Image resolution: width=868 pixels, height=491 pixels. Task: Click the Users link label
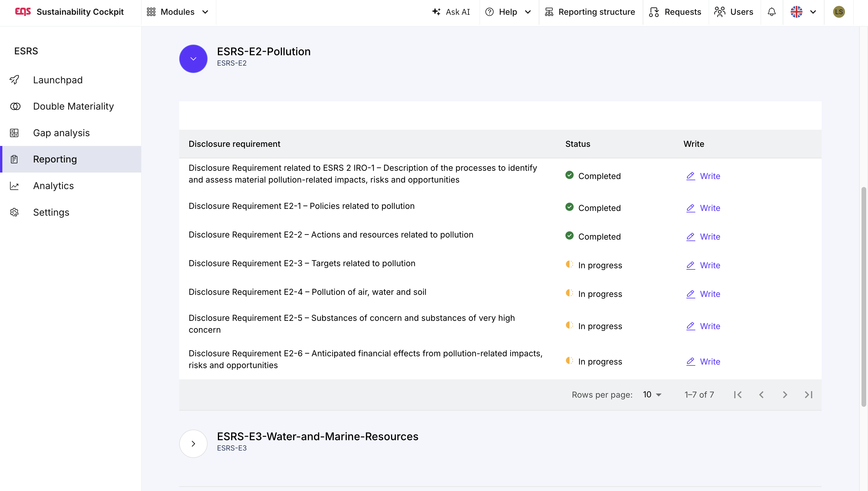(742, 12)
